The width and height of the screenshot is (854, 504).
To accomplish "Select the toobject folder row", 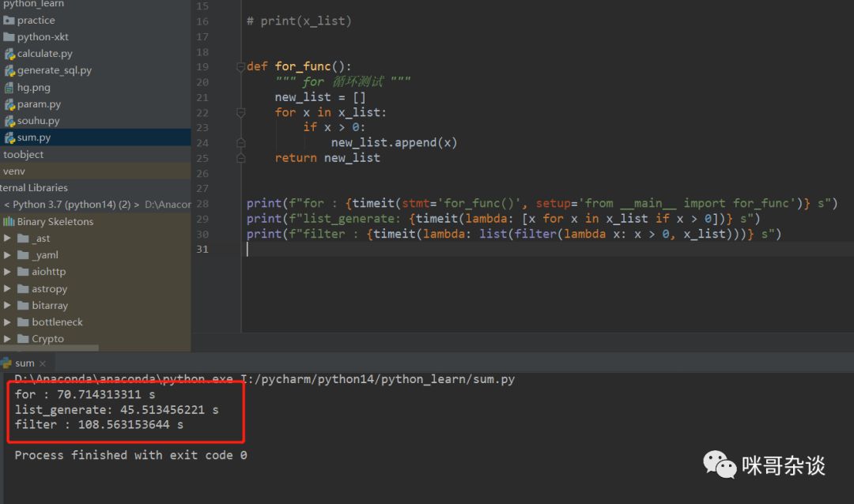I will pyautogui.click(x=96, y=154).
